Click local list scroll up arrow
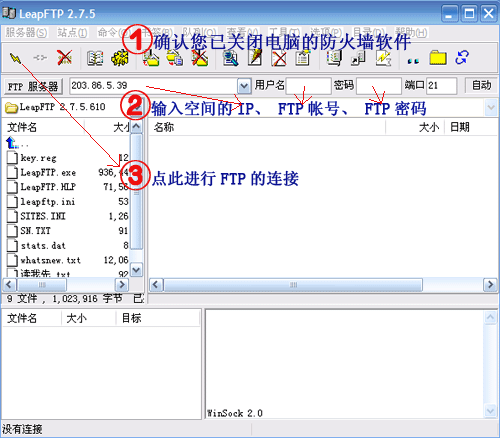This screenshot has height=438, width=500. click(x=136, y=127)
